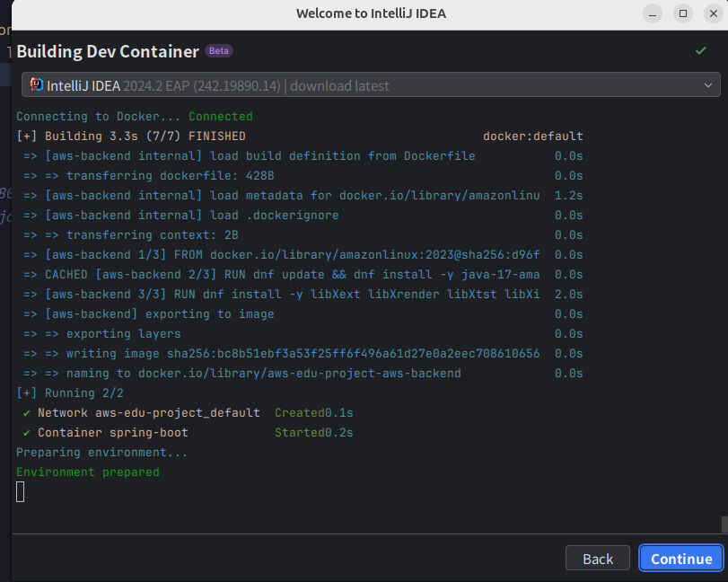Viewport: 728px width, 582px height.
Task: Click the green "Connected" status text
Action: [220, 117]
